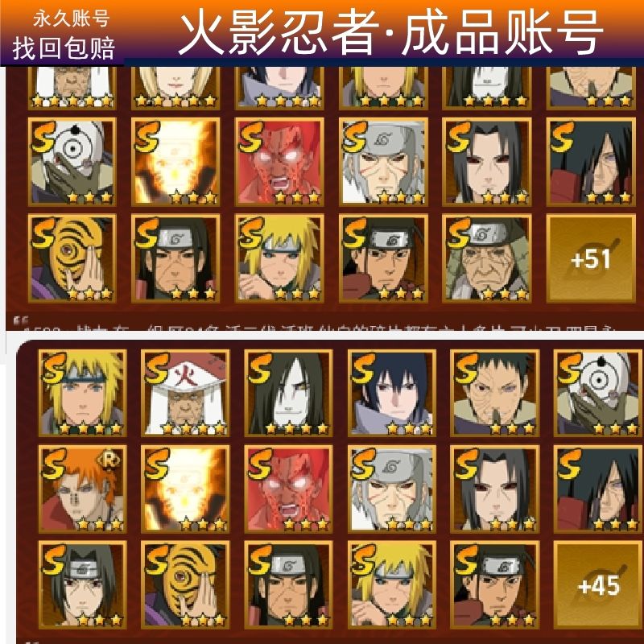Viewport: 644px width, 644px height.
Task: Click the 永久账号 label
Action: click(71, 19)
